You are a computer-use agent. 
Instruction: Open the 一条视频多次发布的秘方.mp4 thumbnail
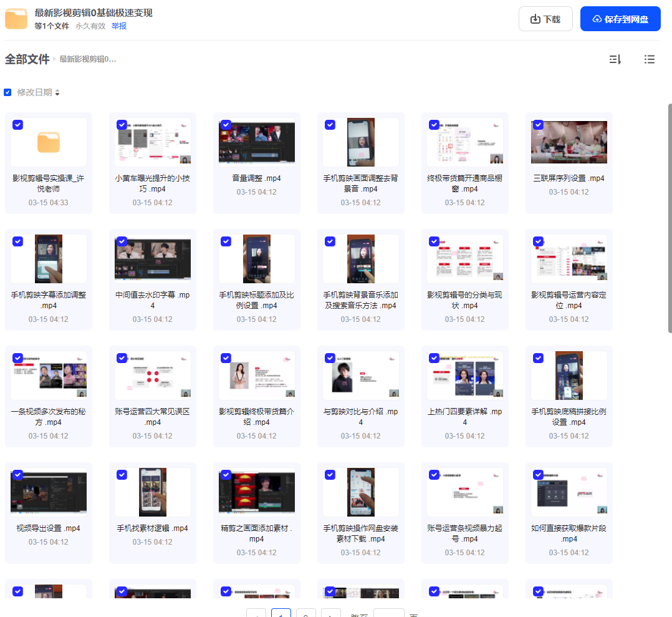click(x=49, y=376)
